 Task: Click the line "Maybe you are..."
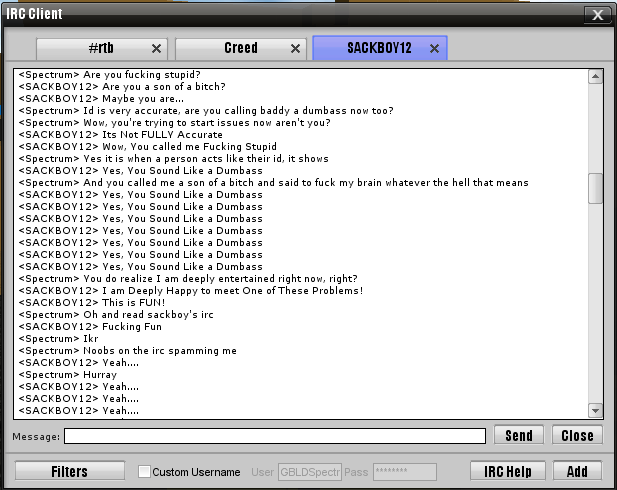point(101,98)
